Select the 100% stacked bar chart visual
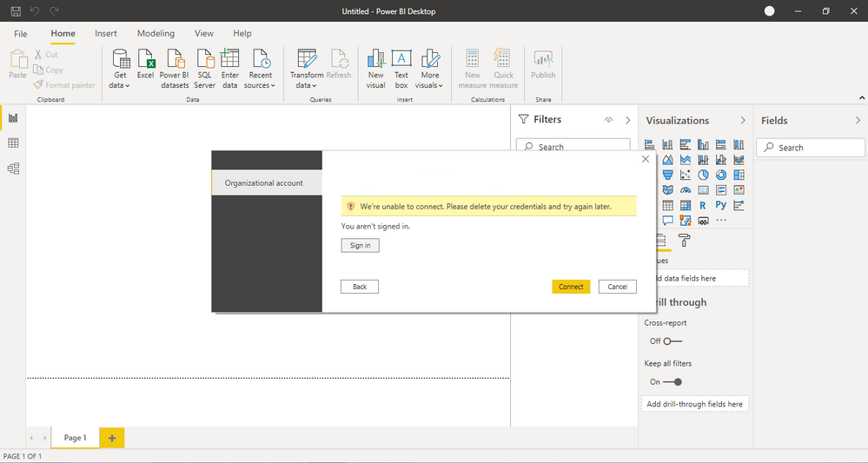 [721, 144]
